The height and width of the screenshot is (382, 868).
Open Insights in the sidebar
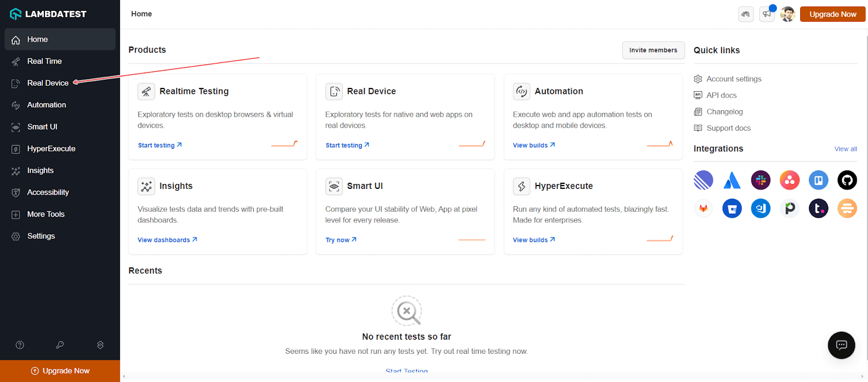point(60,170)
